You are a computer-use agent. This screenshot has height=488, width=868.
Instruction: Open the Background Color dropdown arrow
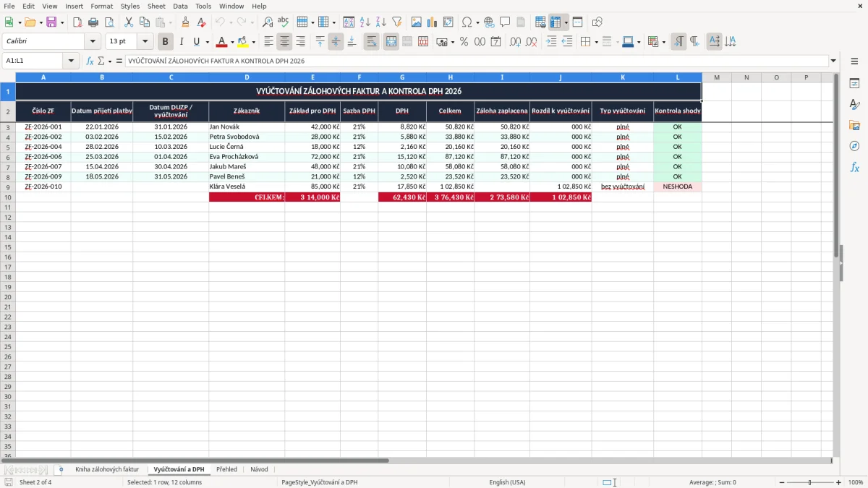click(x=253, y=42)
